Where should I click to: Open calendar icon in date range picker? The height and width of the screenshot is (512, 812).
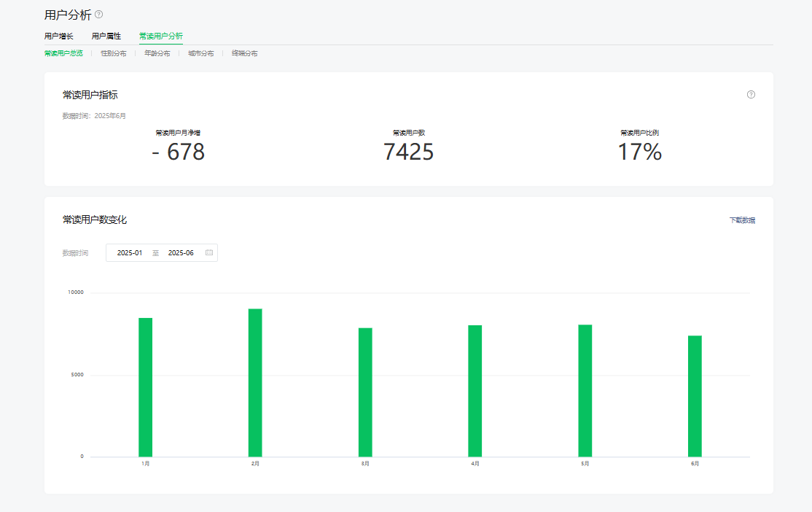tap(209, 253)
